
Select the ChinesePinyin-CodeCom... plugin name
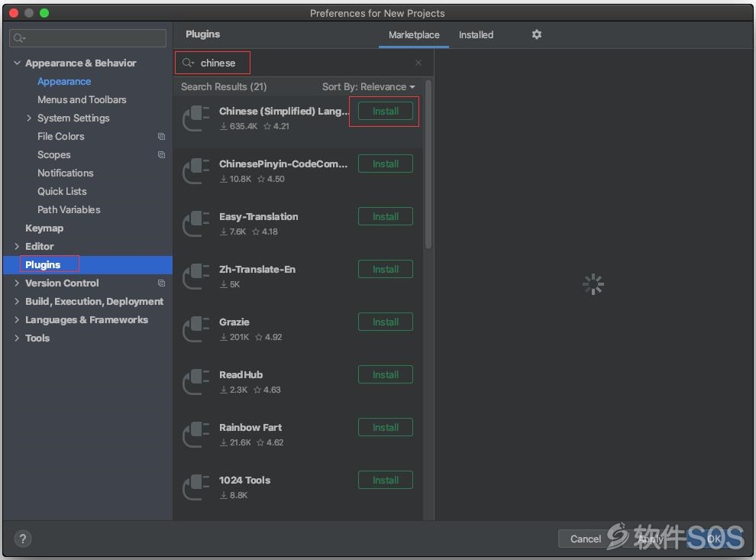pyautogui.click(x=283, y=164)
